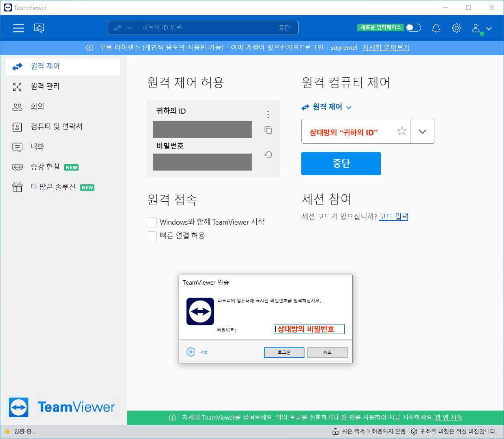
Task: Open the notifications bell
Action: pyautogui.click(x=436, y=28)
